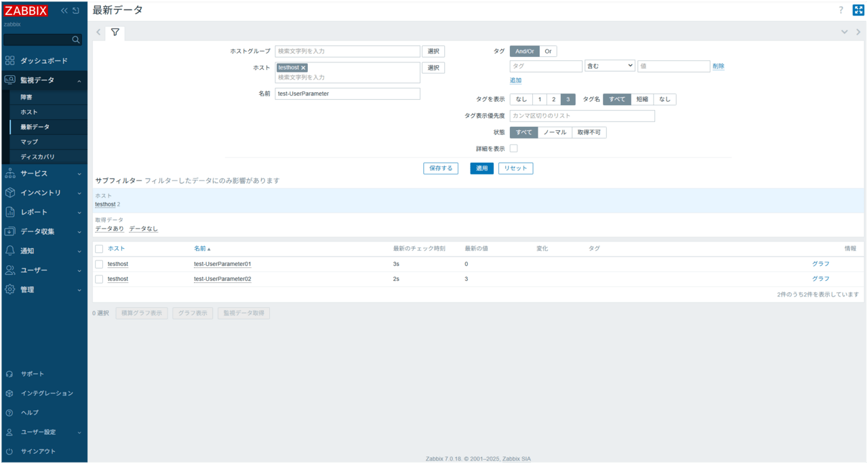This screenshot has width=868, height=464.
Task: Go to the マップ submenu item
Action: (x=29, y=142)
